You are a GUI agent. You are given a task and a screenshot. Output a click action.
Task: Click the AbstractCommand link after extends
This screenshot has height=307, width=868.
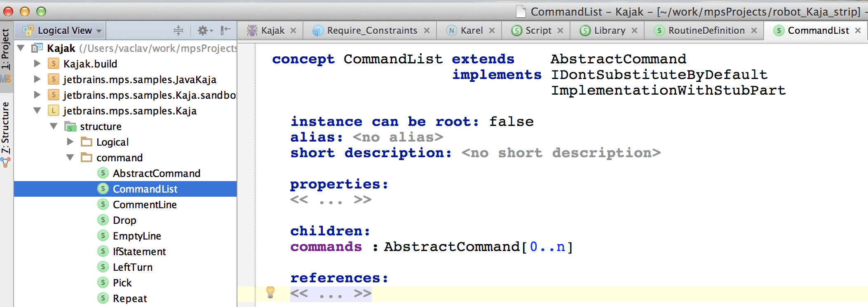618,59
